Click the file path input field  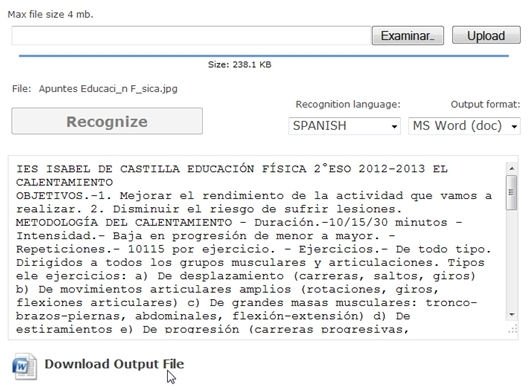[x=191, y=35]
